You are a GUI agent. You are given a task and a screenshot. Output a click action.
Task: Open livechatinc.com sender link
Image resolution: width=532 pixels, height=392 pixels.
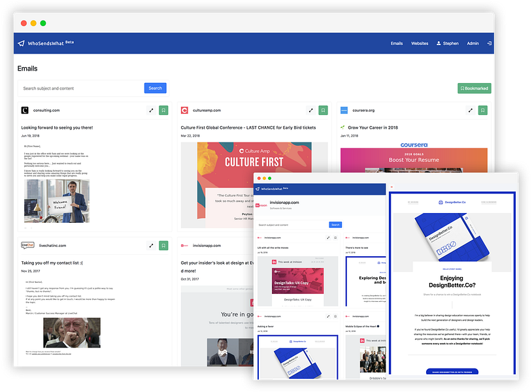click(52, 246)
